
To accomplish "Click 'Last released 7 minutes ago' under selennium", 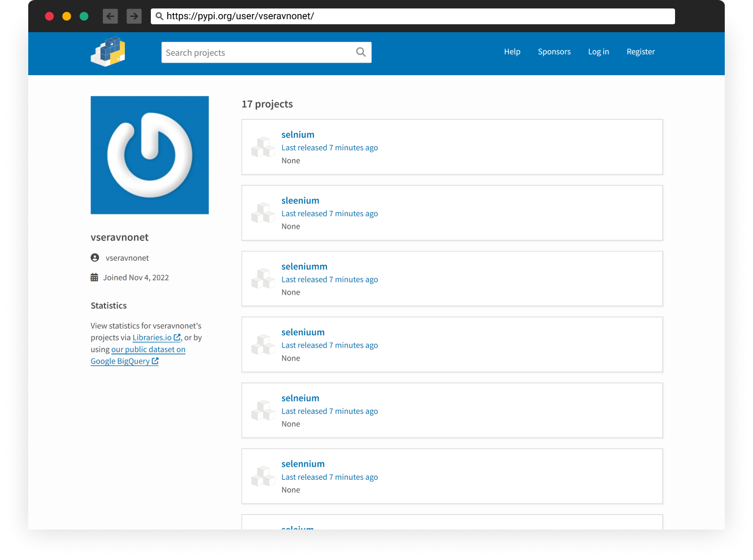I will point(330,477).
